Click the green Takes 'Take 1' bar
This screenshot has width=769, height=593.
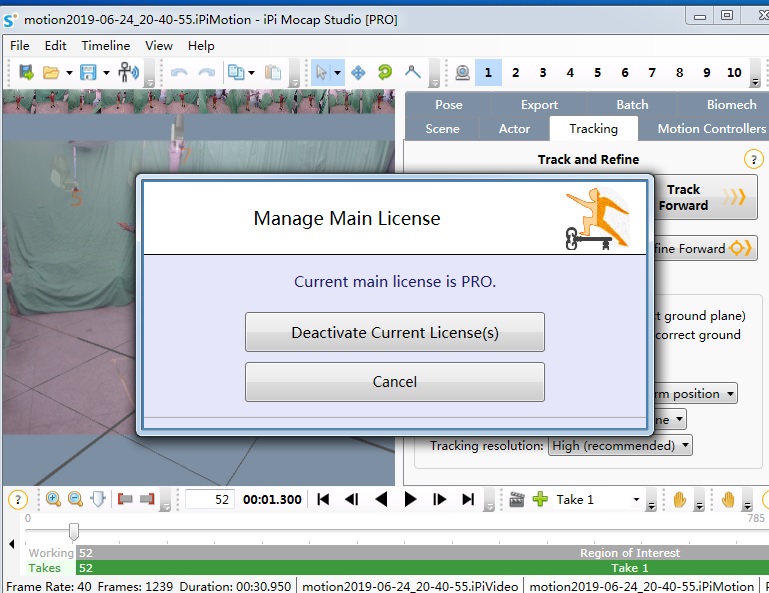click(422, 568)
